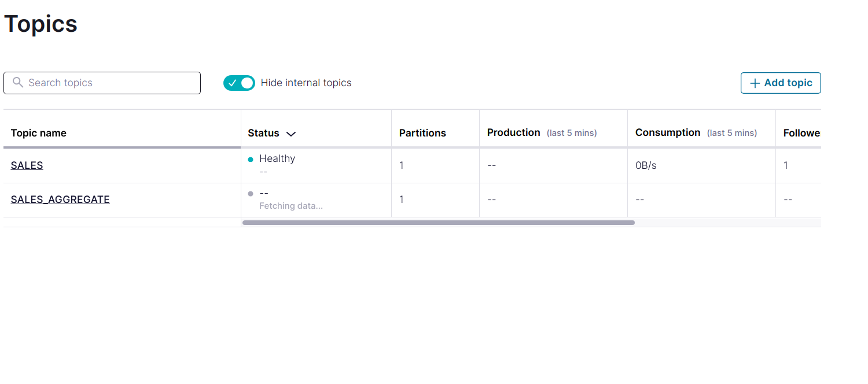Click the gray status dot for SALES_AGGREGATE
868x384 pixels.
point(251,193)
